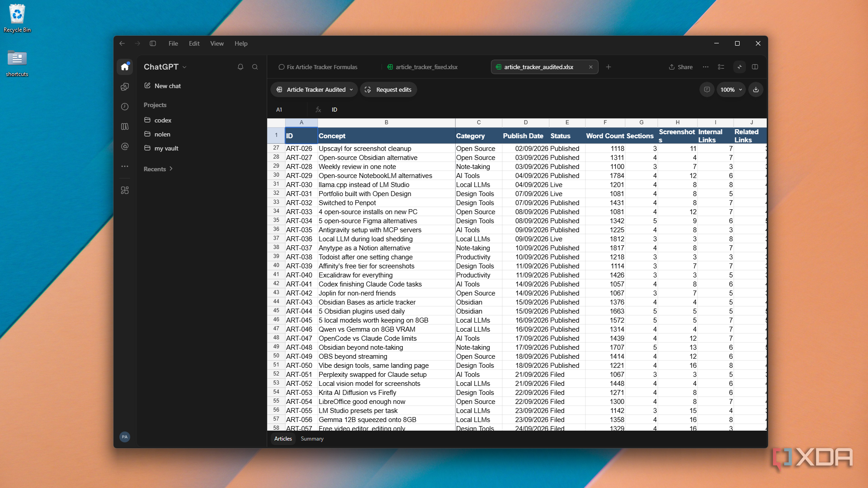The height and width of the screenshot is (488, 868).
Task: Close the article_tracker_audited.xlsx tab
Action: [x=590, y=67]
